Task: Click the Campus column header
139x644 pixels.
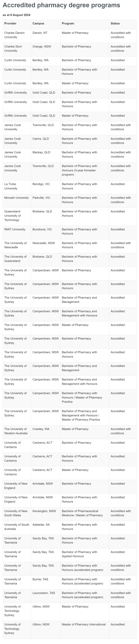Action: [x=38, y=23]
